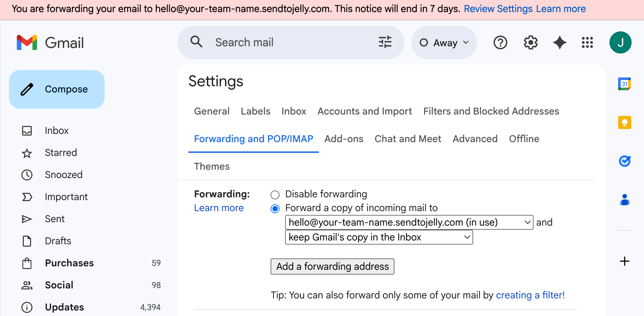Viewport: 644px width, 316px height.
Task: Click Add a forwarding address button
Action: 332,266
